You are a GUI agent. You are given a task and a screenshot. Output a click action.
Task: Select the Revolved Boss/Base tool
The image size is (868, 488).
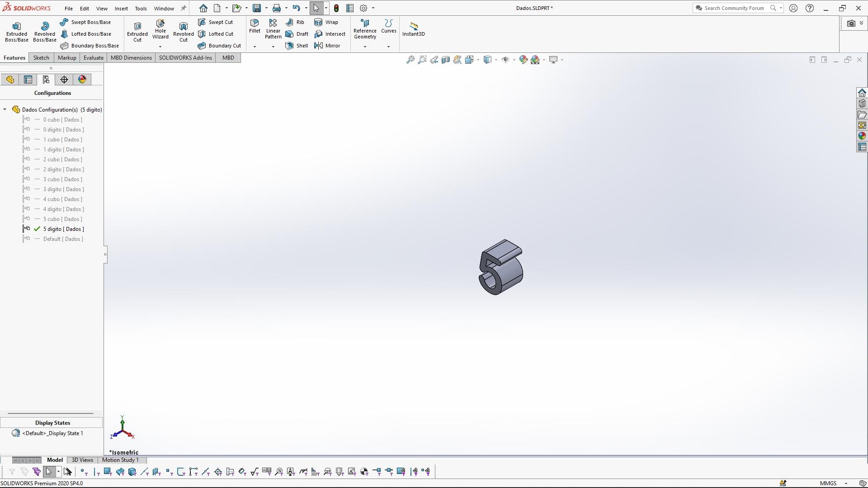point(45,32)
